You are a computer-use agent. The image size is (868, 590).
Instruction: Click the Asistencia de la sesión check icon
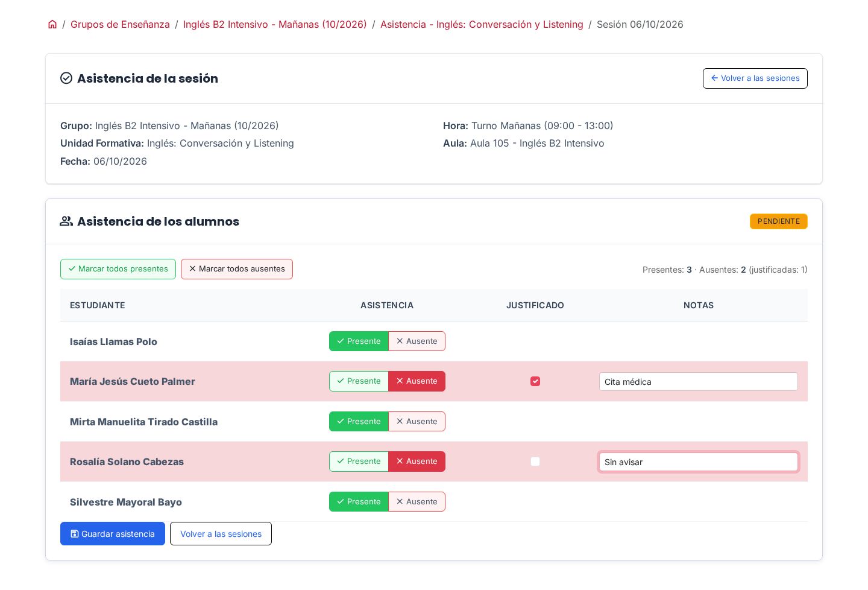[66, 78]
